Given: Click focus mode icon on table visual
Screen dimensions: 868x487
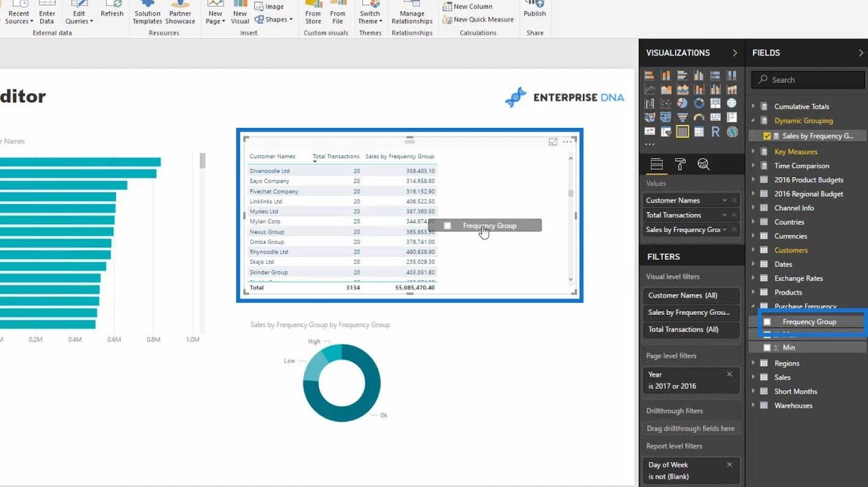Looking at the screenshot, I should point(553,142).
